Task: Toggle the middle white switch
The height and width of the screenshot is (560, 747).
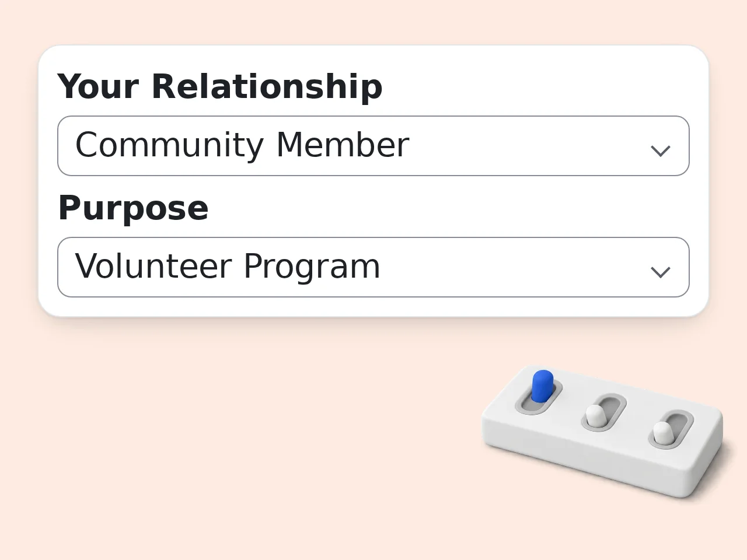Action: pyautogui.click(x=595, y=415)
